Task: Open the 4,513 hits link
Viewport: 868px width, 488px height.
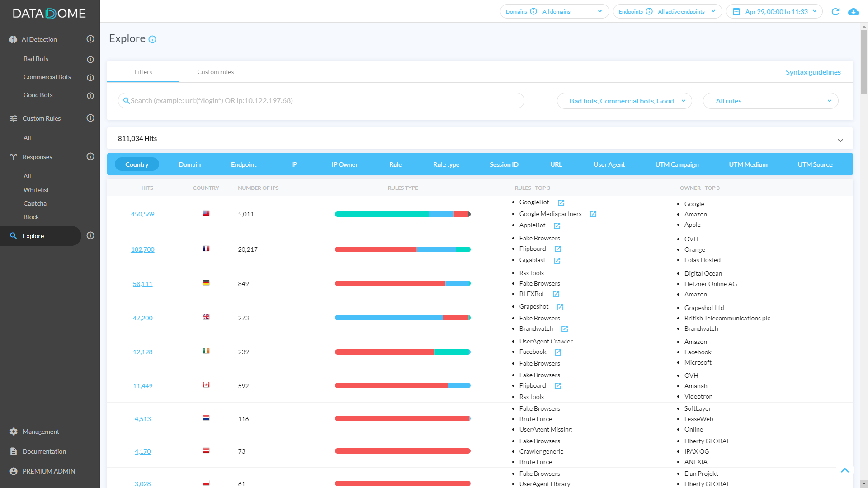Action: [142, 419]
